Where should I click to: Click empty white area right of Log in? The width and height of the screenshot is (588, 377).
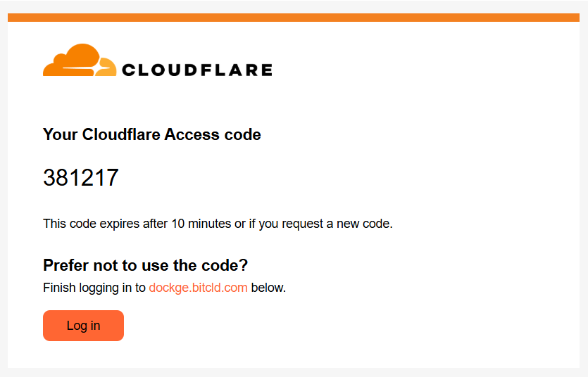click(352, 326)
